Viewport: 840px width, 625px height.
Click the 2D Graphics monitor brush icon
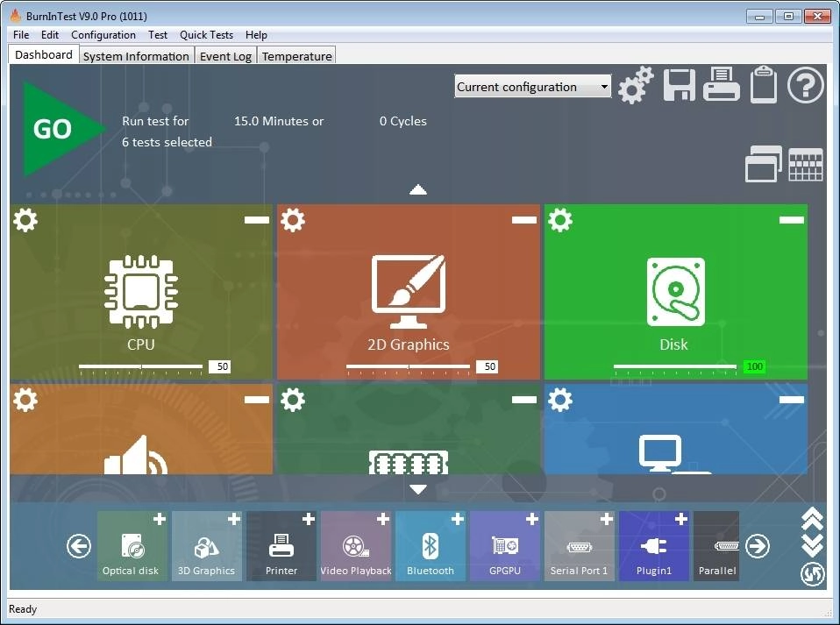[x=409, y=291]
